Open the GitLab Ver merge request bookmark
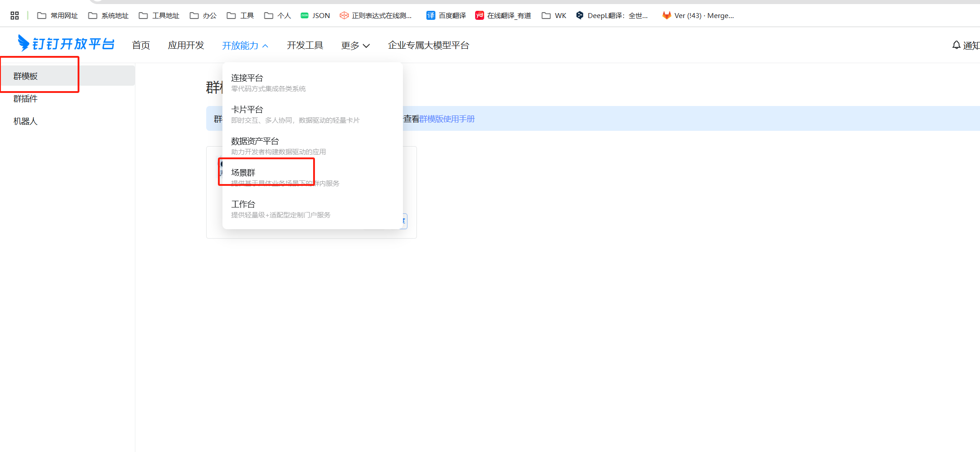 click(x=698, y=16)
